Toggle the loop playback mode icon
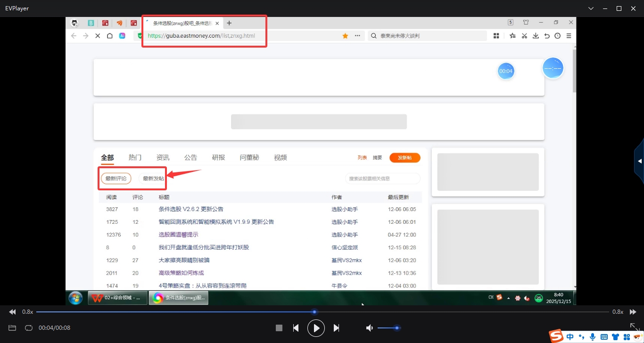The image size is (644, 343). [29, 328]
